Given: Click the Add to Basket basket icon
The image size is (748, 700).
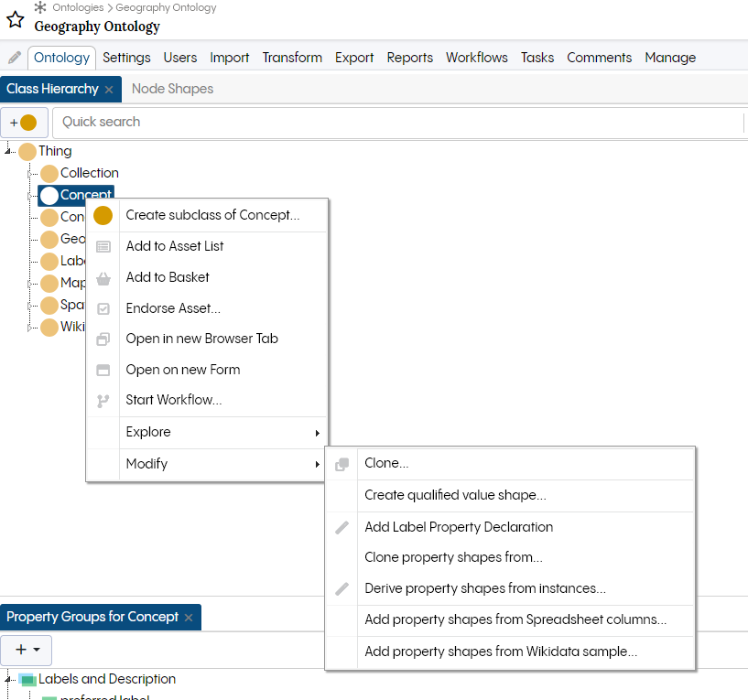Looking at the screenshot, I should [x=103, y=277].
